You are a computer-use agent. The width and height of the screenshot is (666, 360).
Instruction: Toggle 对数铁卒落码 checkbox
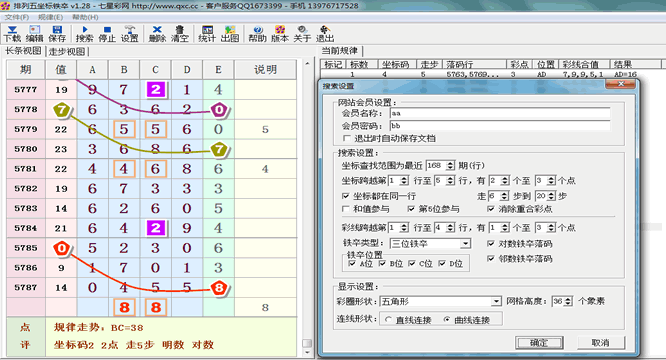[x=491, y=244]
